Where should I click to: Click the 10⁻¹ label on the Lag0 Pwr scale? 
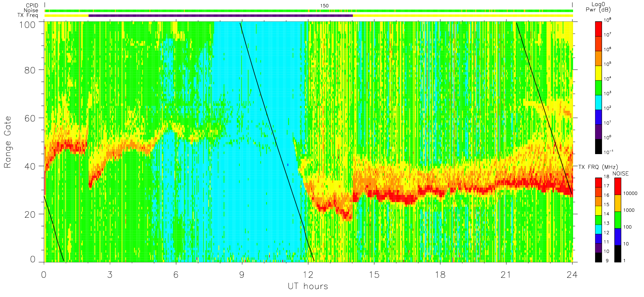coord(608,152)
